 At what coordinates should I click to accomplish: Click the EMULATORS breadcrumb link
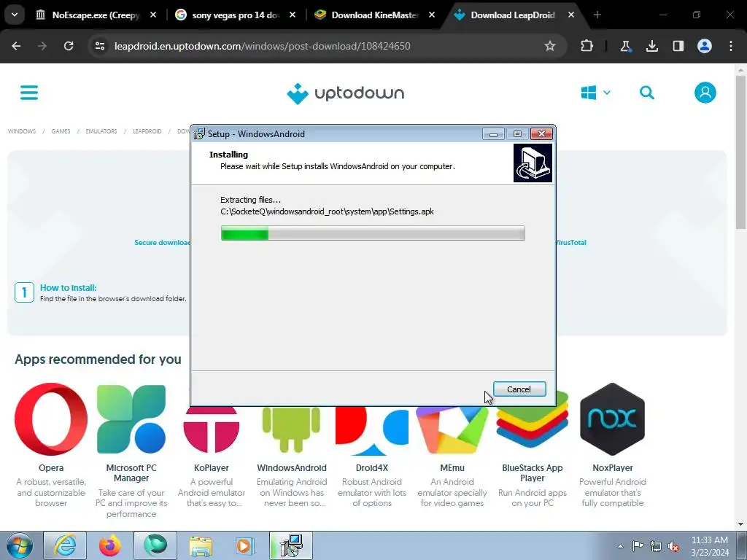click(101, 131)
